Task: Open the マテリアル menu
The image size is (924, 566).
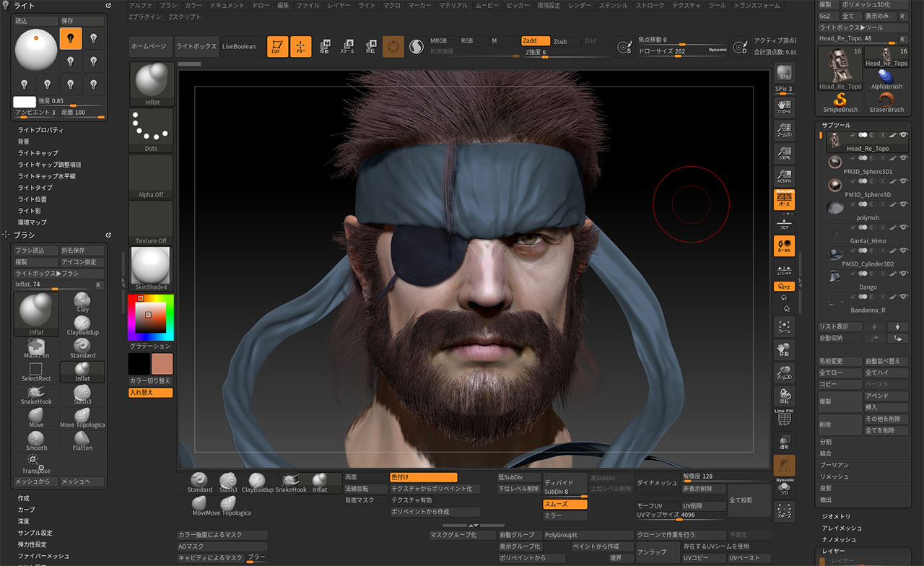Action: (453, 5)
